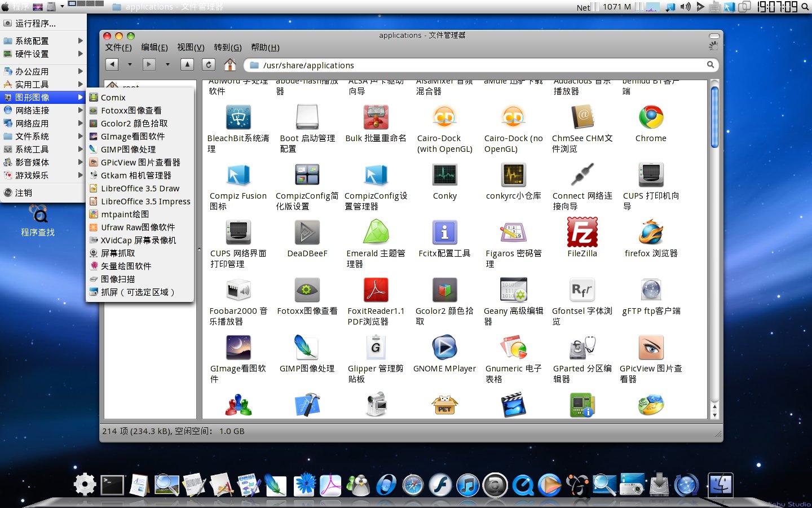This screenshot has width=812, height=508.
Task: Select the ChmSee CHM文件浏览 icon
Action: pyautogui.click(x=582, y=117)
